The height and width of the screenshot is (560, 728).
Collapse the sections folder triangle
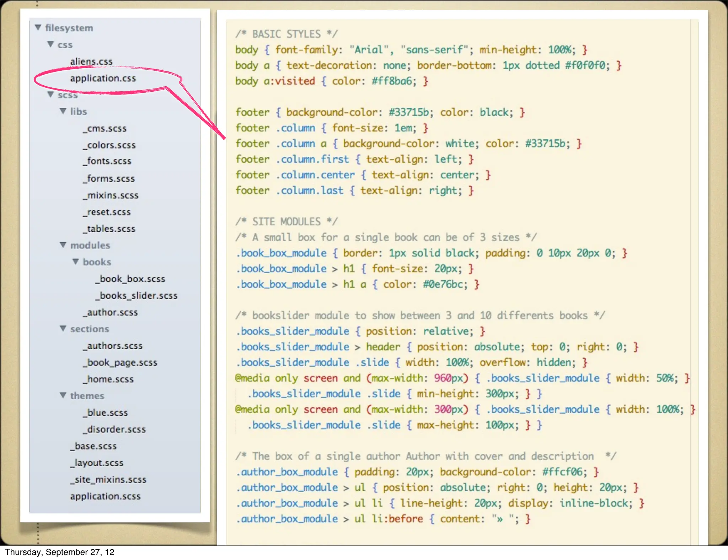click(63, 328)
